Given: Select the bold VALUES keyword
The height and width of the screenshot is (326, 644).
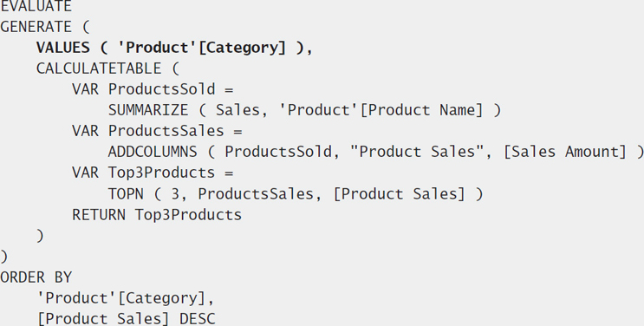Looking at the screenshot, I should tap(62, 48).
